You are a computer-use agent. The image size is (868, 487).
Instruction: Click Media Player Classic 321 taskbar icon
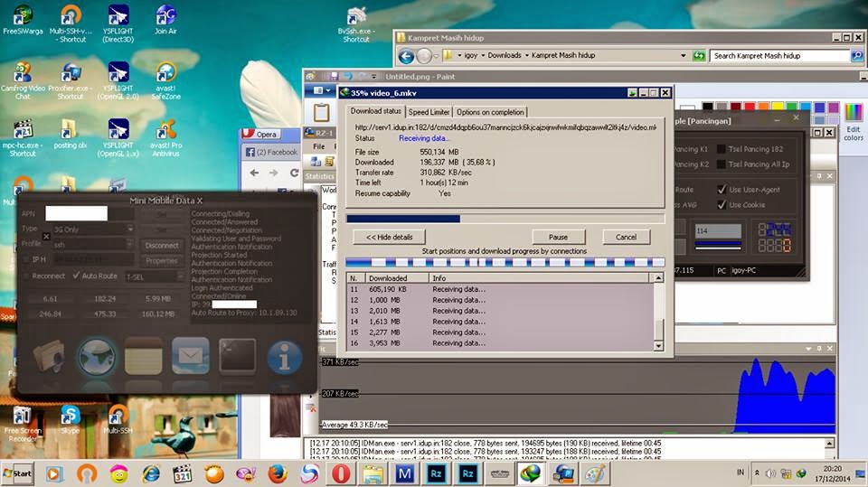182,473
